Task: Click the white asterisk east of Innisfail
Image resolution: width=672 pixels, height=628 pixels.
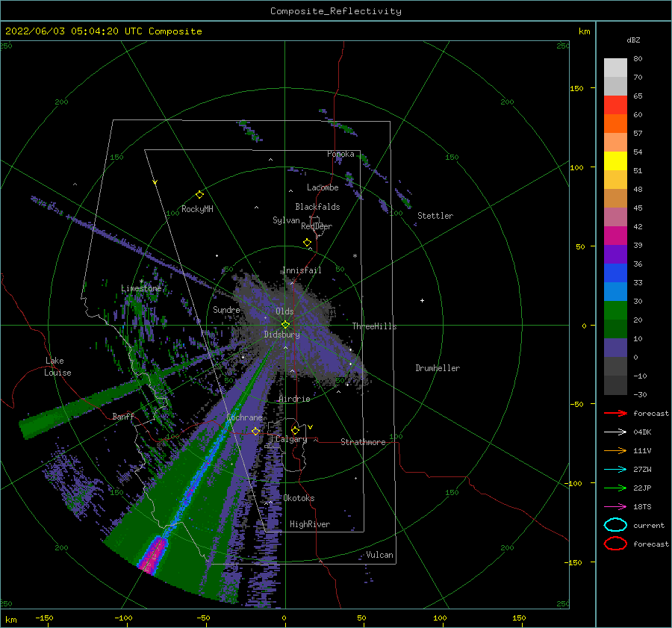Action: [355, 256]
